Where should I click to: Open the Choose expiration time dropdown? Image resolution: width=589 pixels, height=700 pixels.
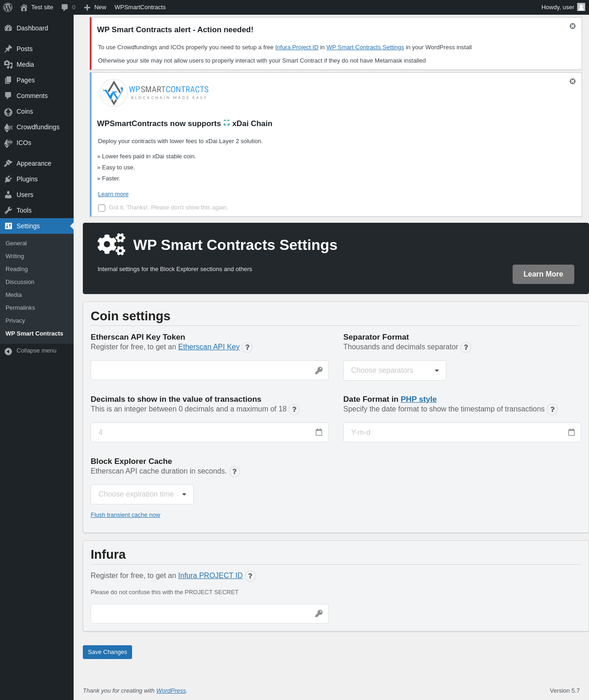coord(142,494)
